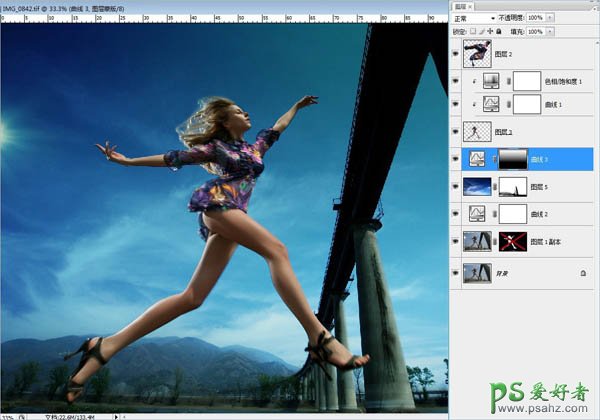
Task: Click the 曲线 1 curves adjustment icon
Action: click(x=491, y=104)
